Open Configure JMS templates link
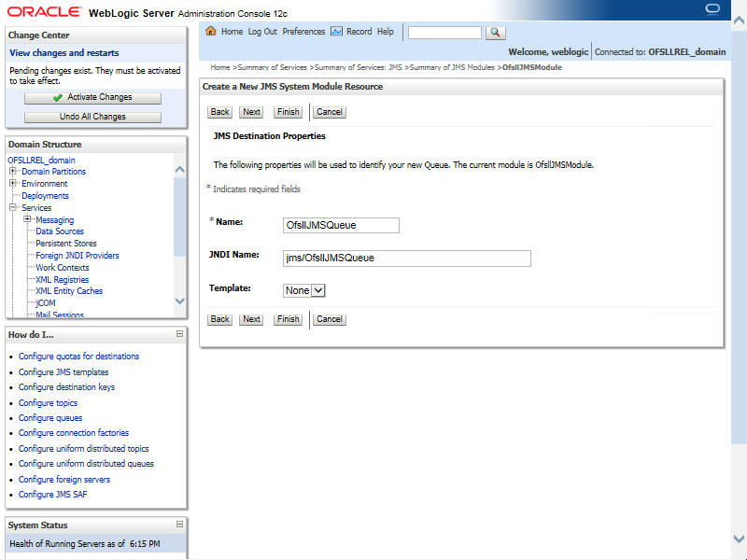Viewport: 747px width, 560px height. (63, 371)
